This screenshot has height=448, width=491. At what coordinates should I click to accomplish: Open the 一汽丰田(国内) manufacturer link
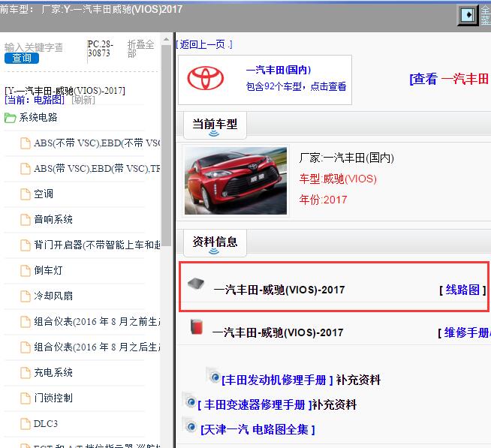click(x=279, y=70)
